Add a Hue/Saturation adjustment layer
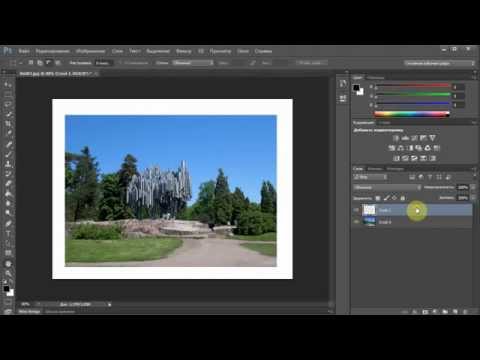This screenshot has height=360, width=480. coord(392,148)
